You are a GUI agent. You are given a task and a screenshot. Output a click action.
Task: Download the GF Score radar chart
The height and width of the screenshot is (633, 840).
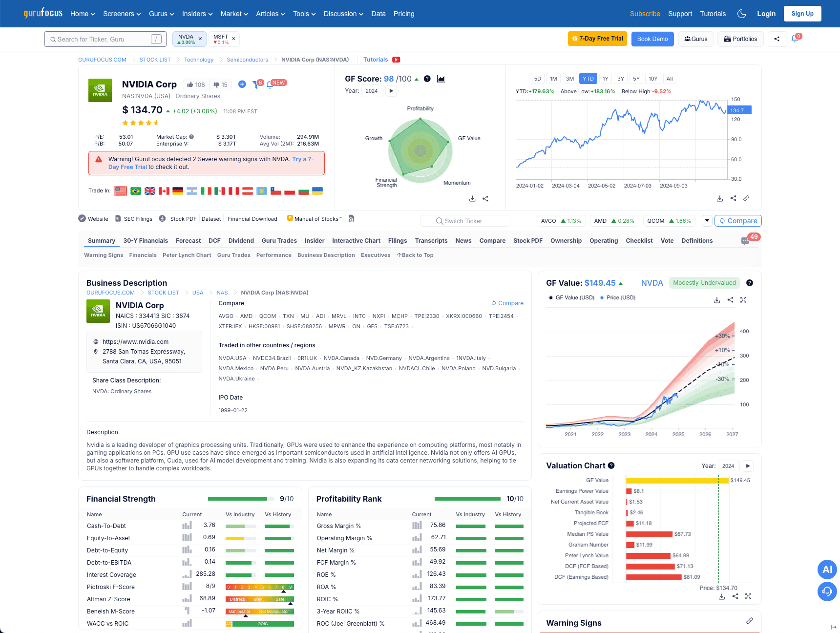pyautogui.click(x=472, y=199)
